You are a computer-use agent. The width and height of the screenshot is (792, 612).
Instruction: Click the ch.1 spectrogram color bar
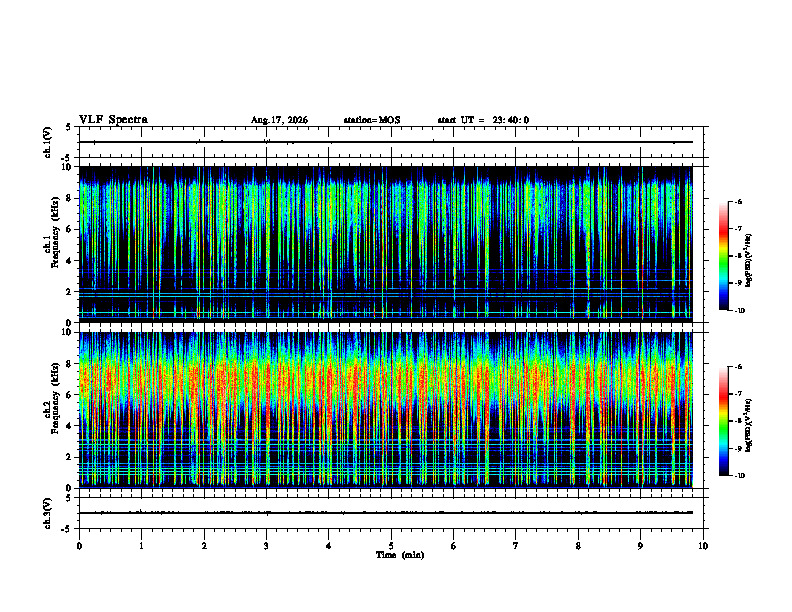pos(724,256)
